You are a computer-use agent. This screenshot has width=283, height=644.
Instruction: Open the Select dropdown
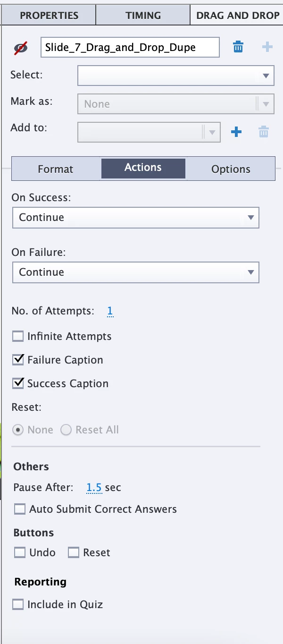(x=175, y=76)
